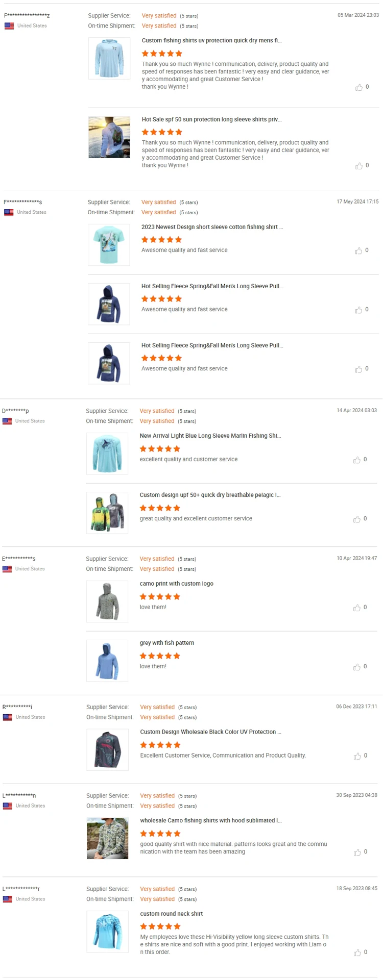This screenshot has height=980, width=383.
Task: Like the camo print custom logo review
Action: click(x=357, y=608)
